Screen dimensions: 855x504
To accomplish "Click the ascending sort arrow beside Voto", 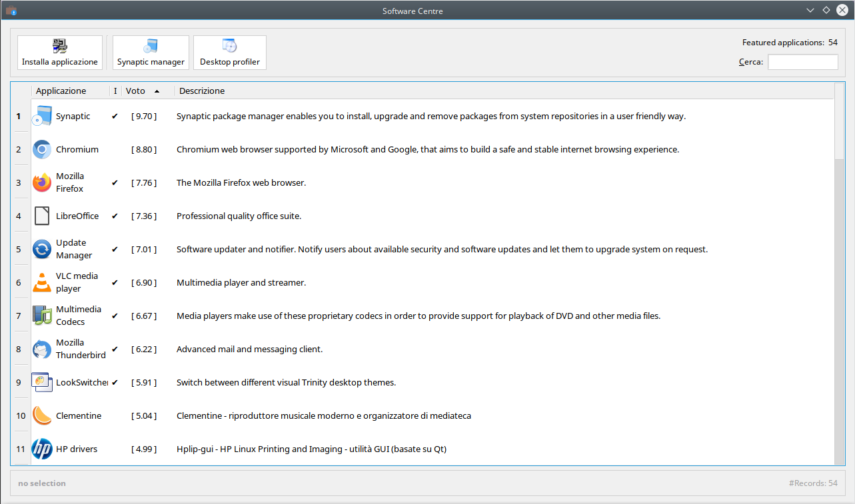I will point(157,91).
